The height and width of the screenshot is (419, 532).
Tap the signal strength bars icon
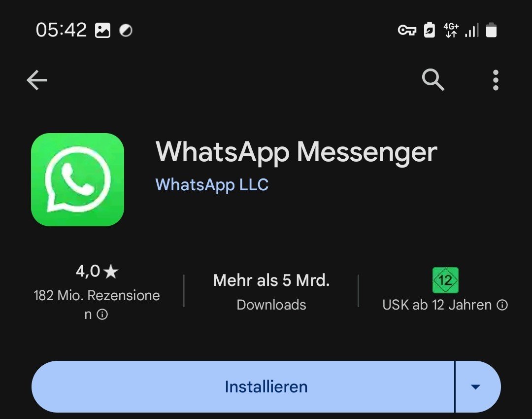[472, 30]
